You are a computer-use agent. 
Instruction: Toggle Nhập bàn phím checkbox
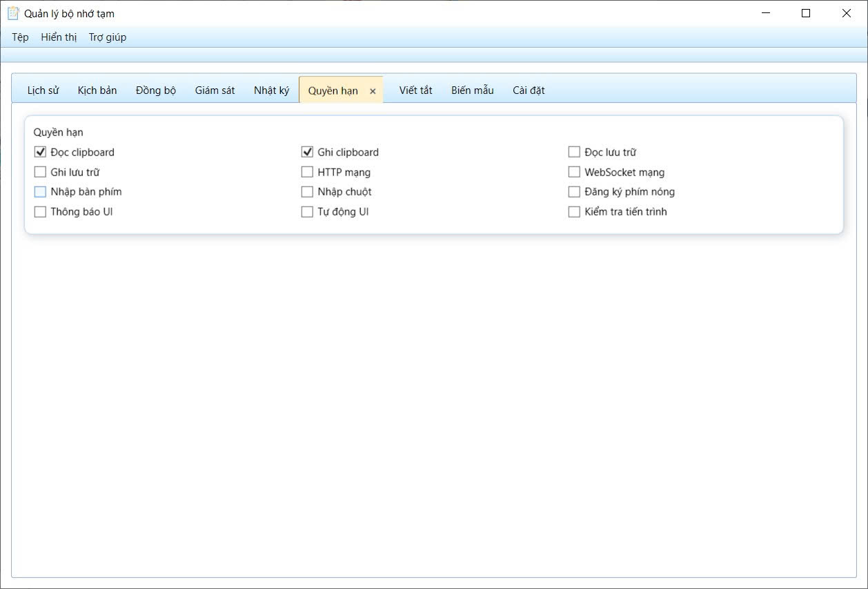[40, 192]
